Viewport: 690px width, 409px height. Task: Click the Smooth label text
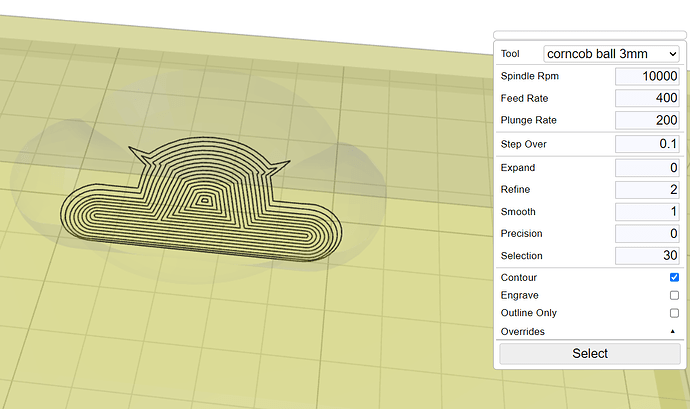pyautogui.click(x=518, y=212)
